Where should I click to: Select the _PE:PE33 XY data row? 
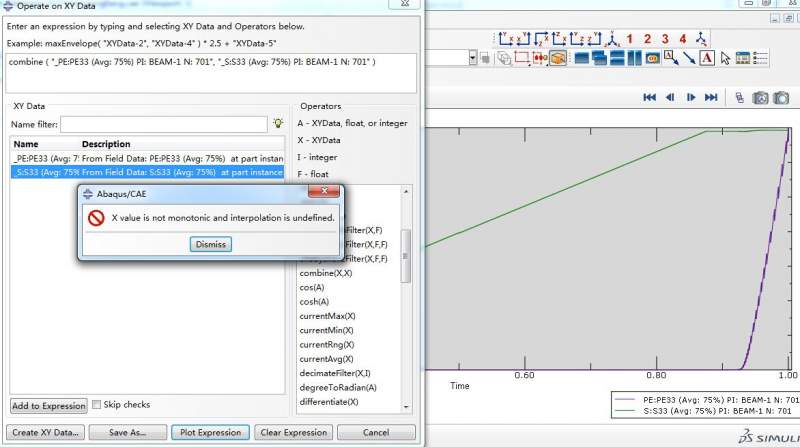click(147, 159)
